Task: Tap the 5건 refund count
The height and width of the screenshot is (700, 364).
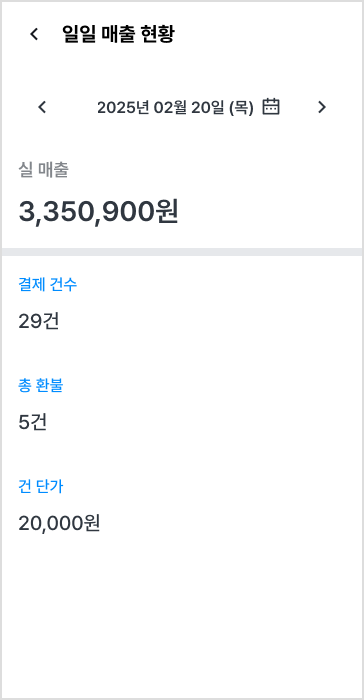Action: [x=33, y=422]
